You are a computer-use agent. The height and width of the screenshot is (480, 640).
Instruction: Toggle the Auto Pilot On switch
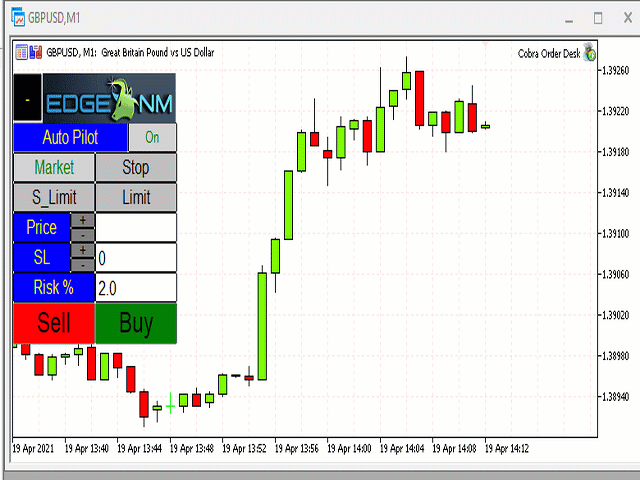(x=152, y=138)
